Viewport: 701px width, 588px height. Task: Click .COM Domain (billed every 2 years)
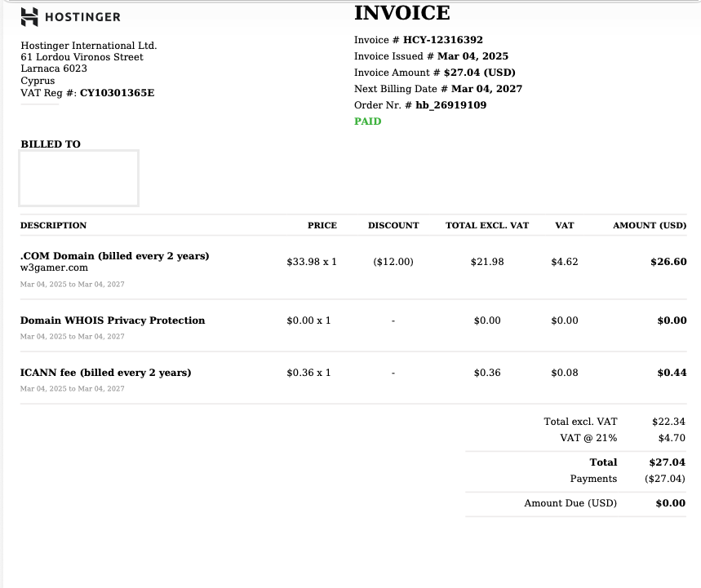114,256
